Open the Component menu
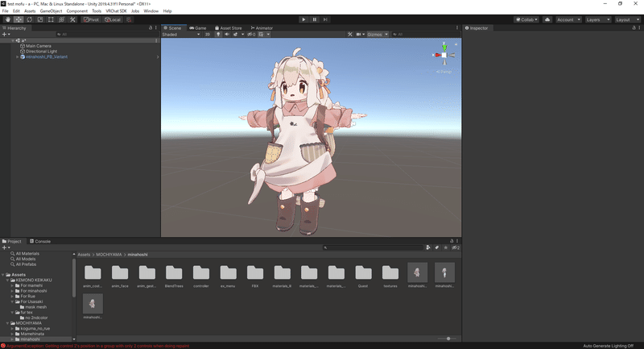The image size is (644, 349). pos(76,11)
